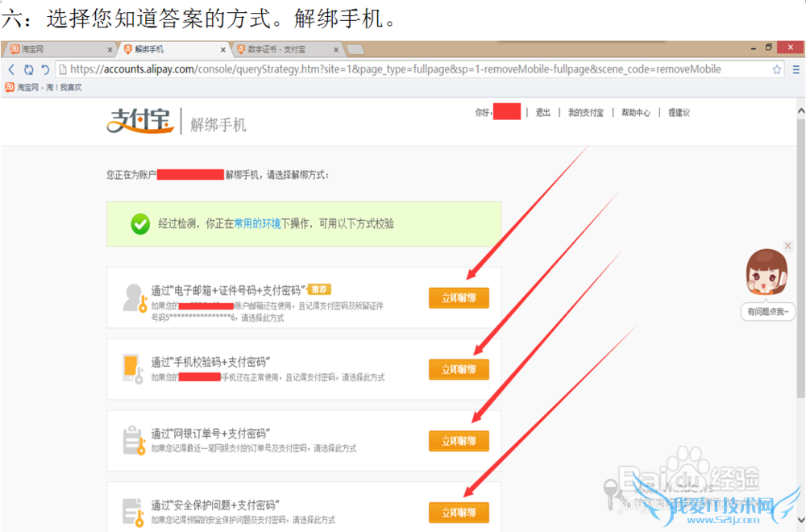Click online banking order method icon
This screenshot has height=532, width=806.
tap(134, 440)
